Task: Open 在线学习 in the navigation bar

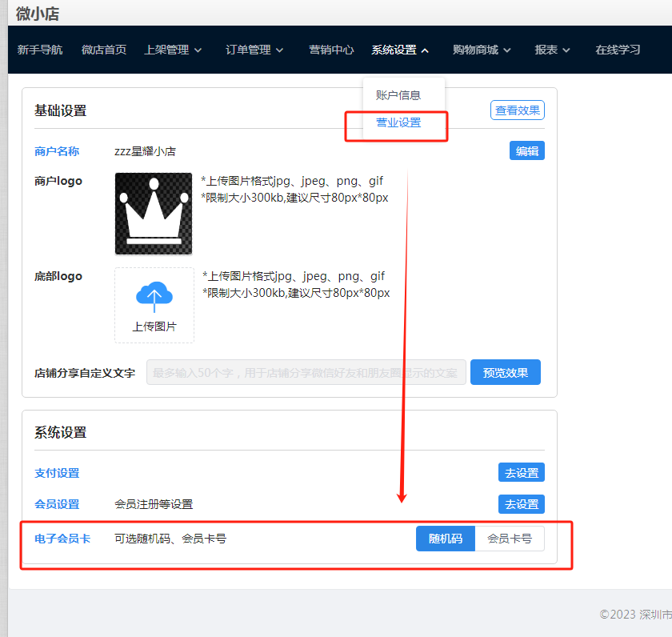Action: [x=618, y=50]
